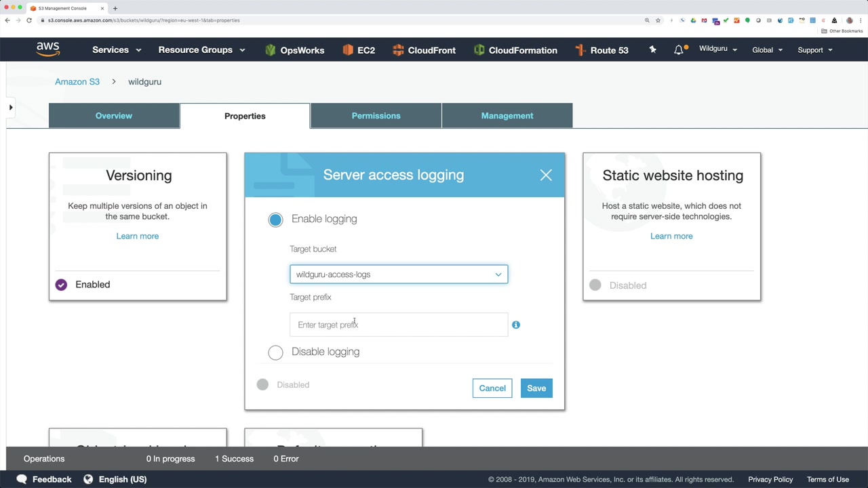The image size is (868, 488).
Task: Click the Operations status bar label
Action: (x=44, y=459)
